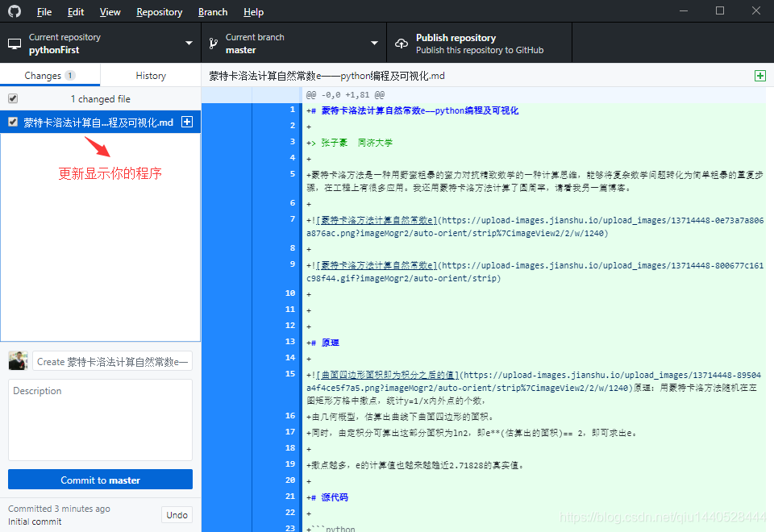Click the file path title above the diff

327,76
